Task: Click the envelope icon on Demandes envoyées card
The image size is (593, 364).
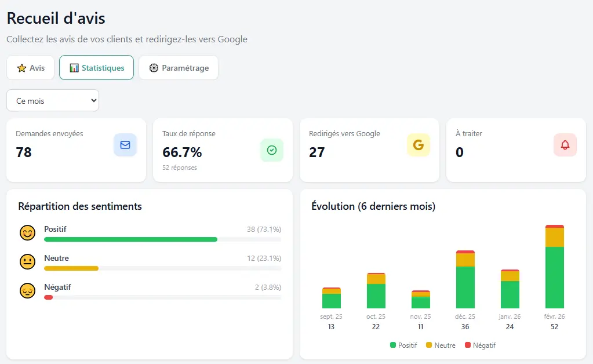Action: pos(125,145)
